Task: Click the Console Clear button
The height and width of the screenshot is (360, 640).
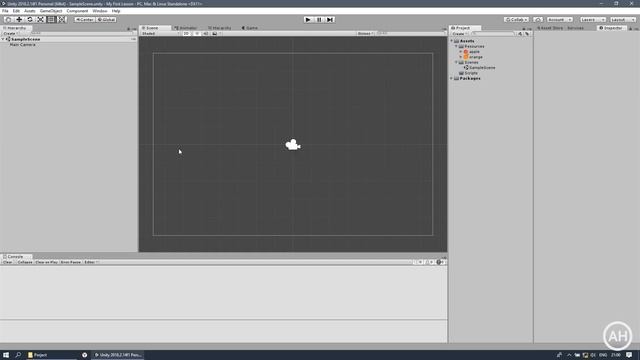Action: (8, 262)
